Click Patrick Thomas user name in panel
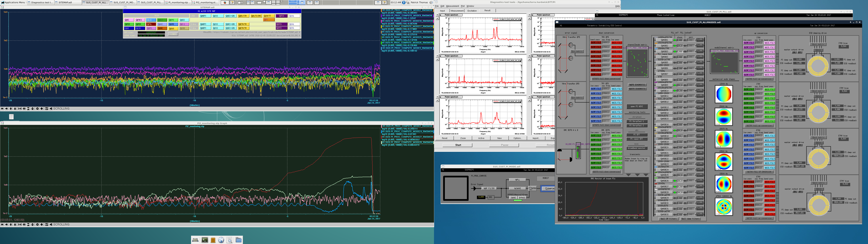The height and width of the screenshot is (244, 868). pos(419,2)
